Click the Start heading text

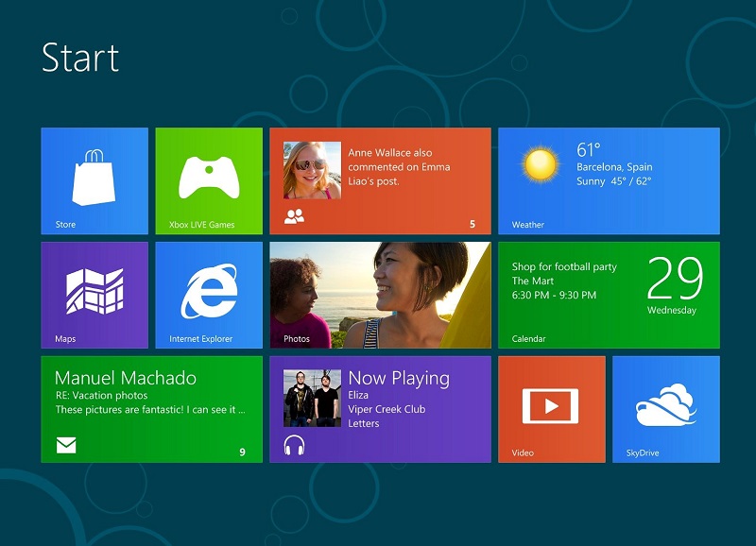pos(80,58)
